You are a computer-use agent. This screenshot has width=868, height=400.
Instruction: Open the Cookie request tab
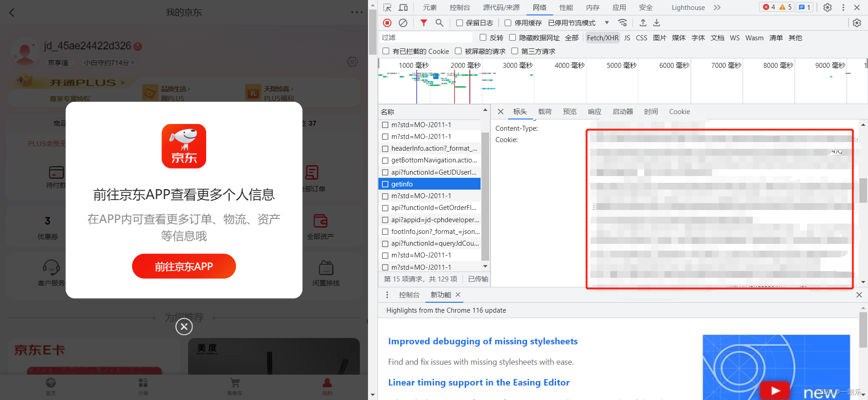(679, 111)
